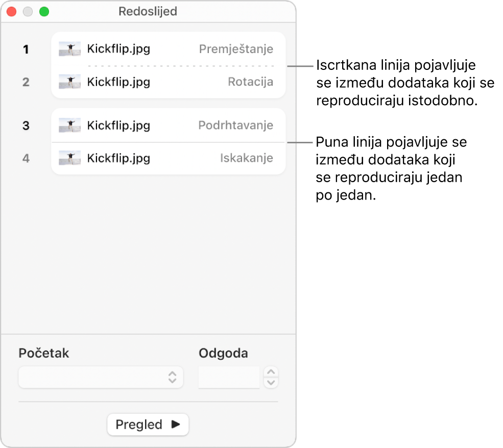Click the Pregled preview button
The height and width of the screenshot is (448, 503).
click(148, 425)
